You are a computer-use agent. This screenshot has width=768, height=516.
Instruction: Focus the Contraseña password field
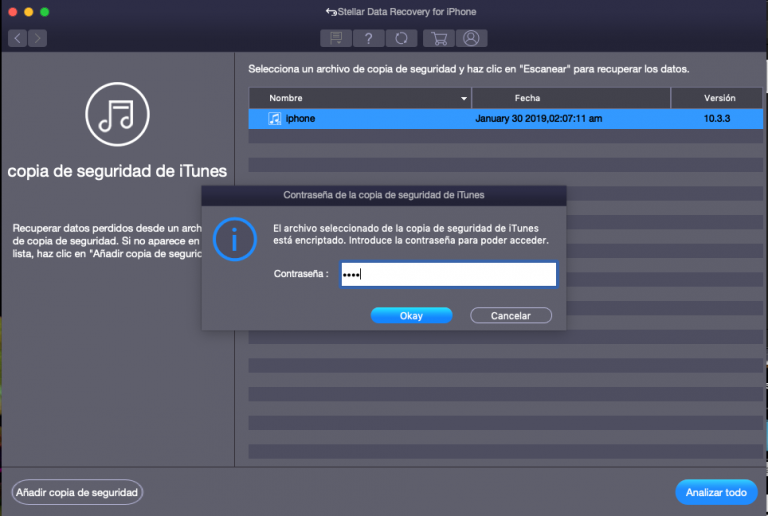pos(447,275)
